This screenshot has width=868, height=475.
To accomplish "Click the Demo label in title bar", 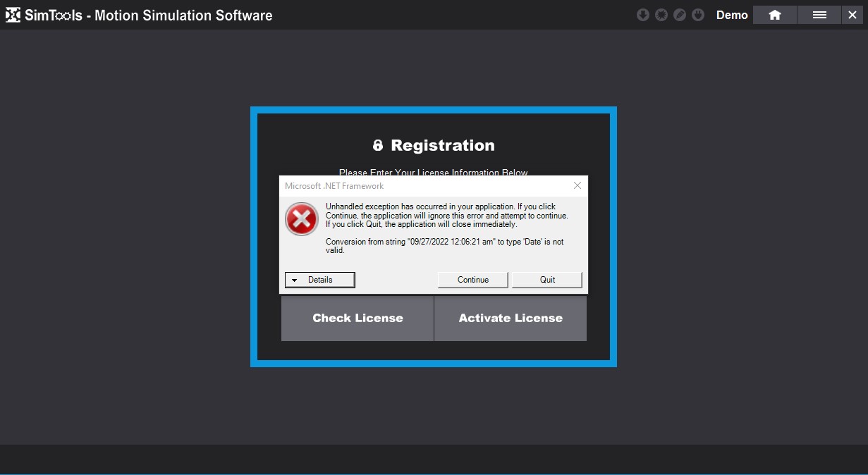I will [732, 15].
